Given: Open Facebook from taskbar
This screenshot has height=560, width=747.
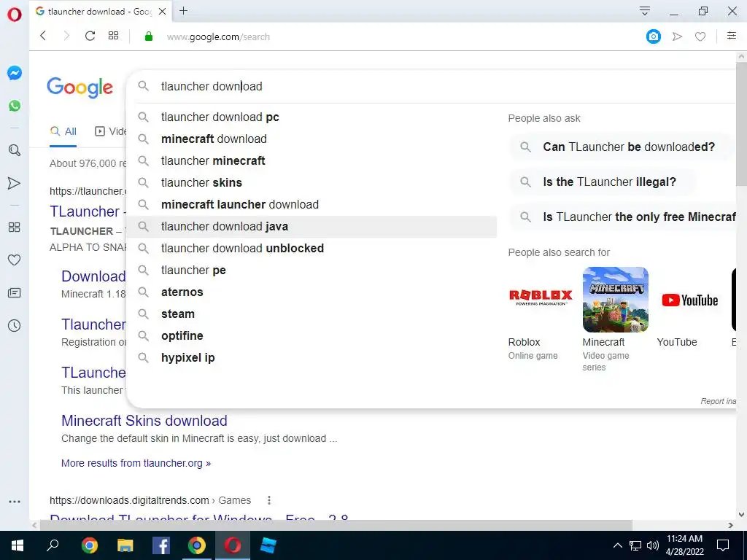Looking at the screenshot, I should (161, 545).
